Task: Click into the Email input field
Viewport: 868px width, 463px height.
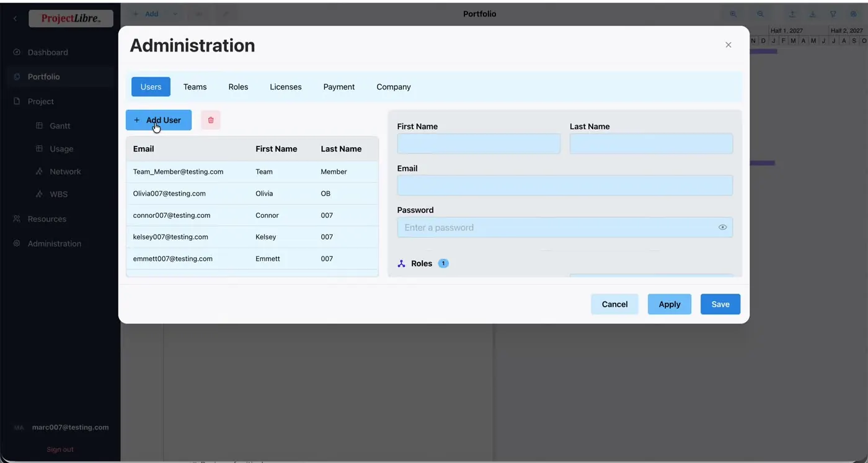Action: point(565,186)
